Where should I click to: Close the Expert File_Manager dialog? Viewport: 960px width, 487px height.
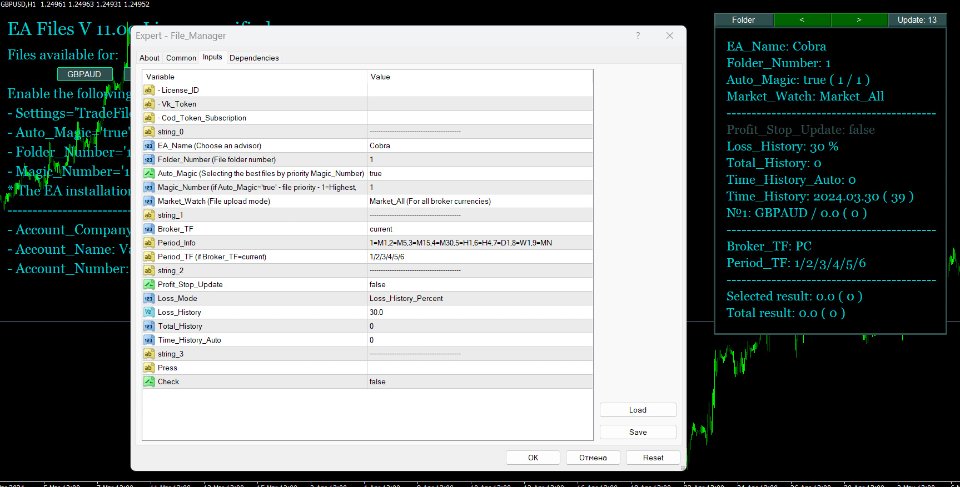(x=669, y=36)
